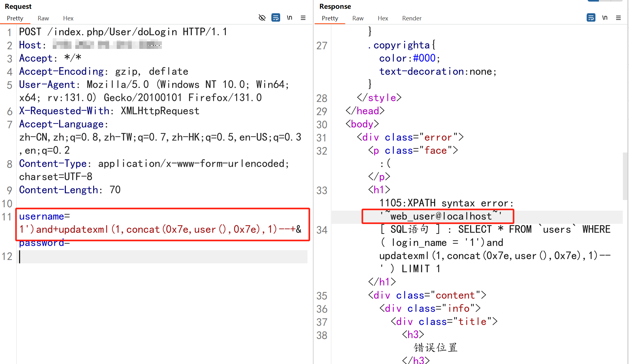Screen dimensions: 629x364
Task: Click the User-Agent header name
Action: click(x=47, y=85)
